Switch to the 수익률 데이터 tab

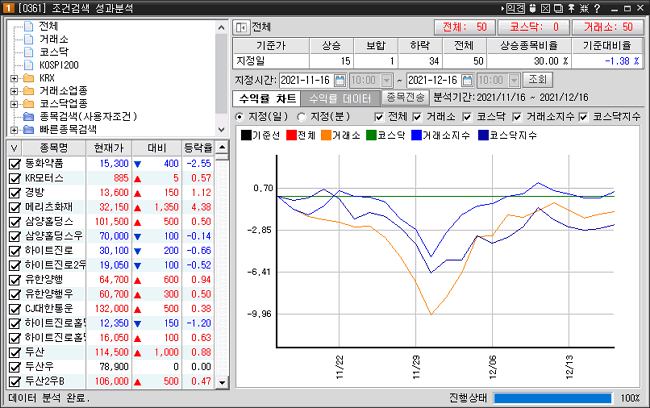(x=340, y=99)
